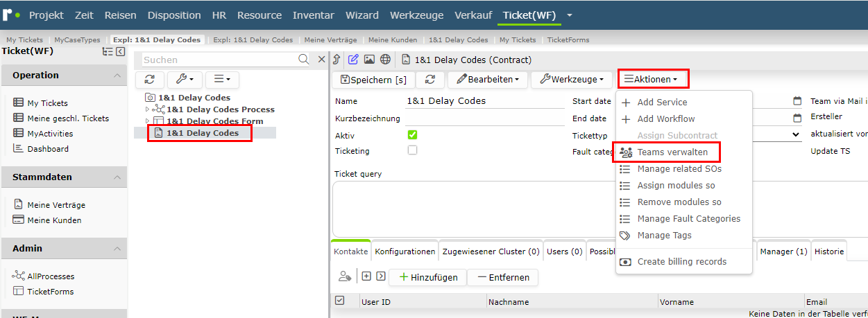Click the plus-box expand icon in Kontakte toolbar
The height and width of the screenshot is (318, 868).
click(366, 276)
